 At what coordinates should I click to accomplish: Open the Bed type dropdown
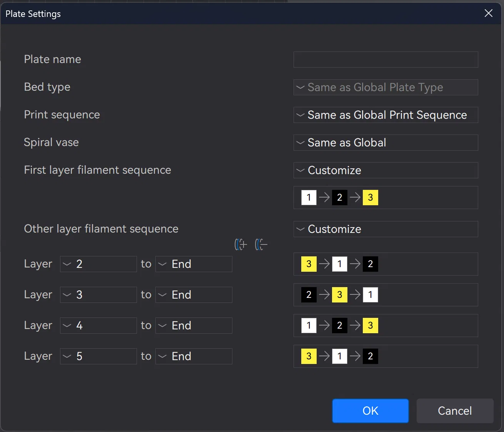(x=386, y=87)
